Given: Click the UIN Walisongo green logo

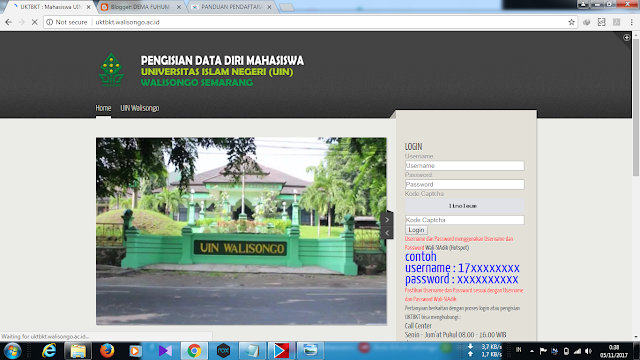Looking at the screenshot, I should click(111, 70).
